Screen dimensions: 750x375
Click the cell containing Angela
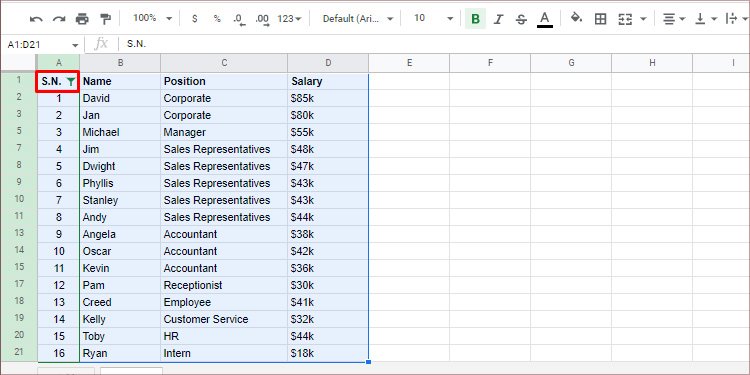[120, 234]
